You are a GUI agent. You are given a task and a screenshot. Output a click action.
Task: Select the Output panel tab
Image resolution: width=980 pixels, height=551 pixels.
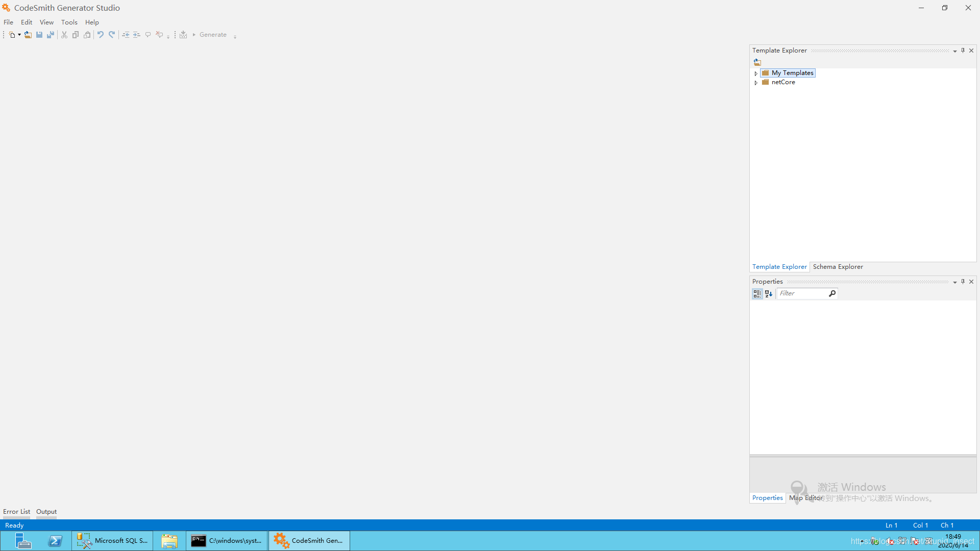coord(46,511)
